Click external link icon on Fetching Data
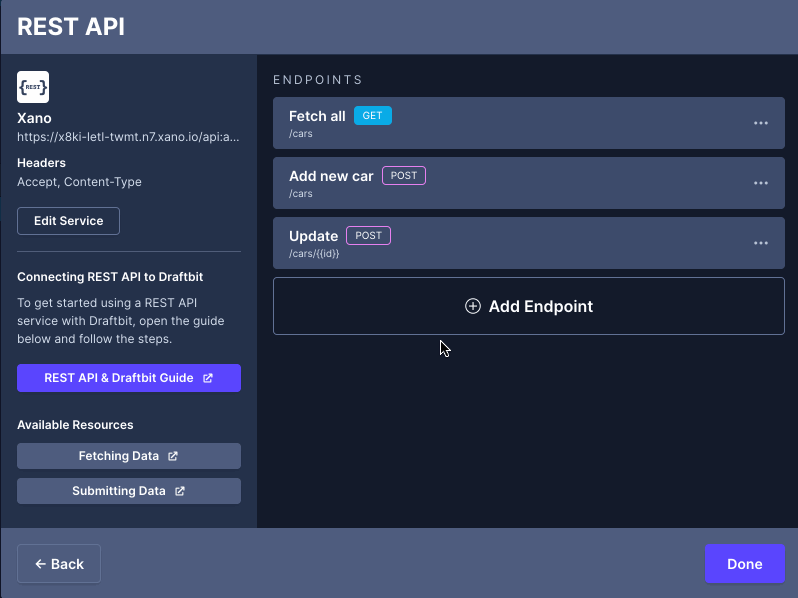 coord(173,456)
